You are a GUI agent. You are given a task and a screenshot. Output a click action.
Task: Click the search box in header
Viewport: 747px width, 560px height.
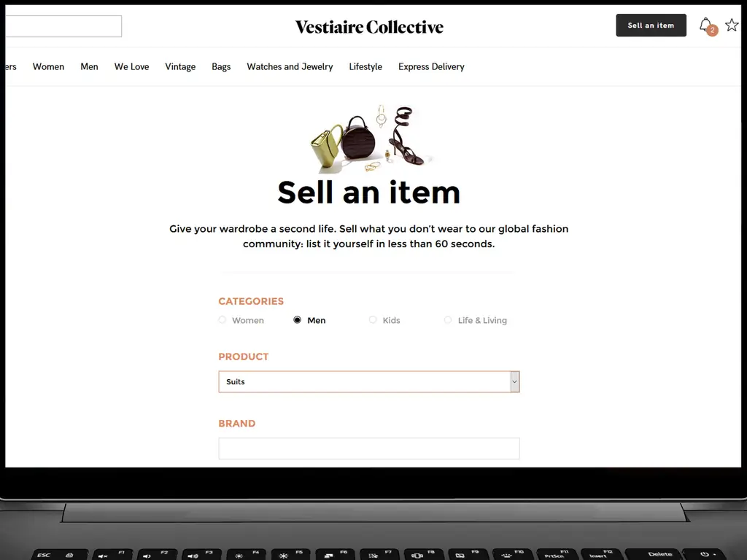(x=63, y=26)
